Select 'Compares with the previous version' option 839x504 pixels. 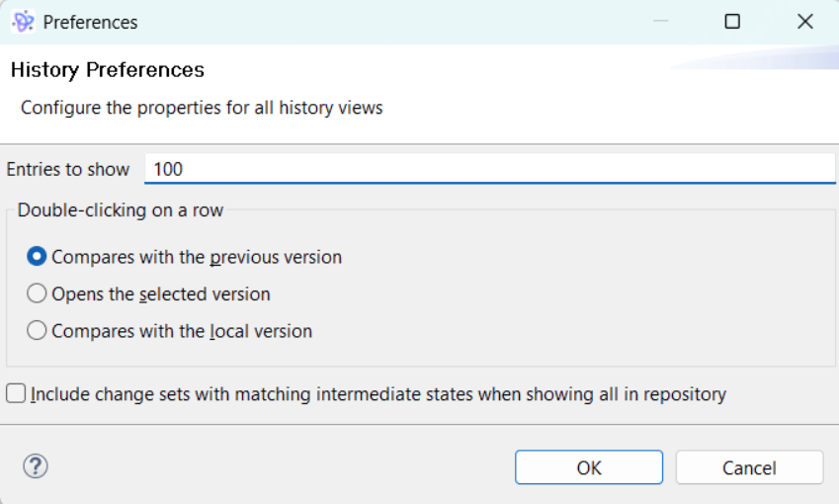37,257
